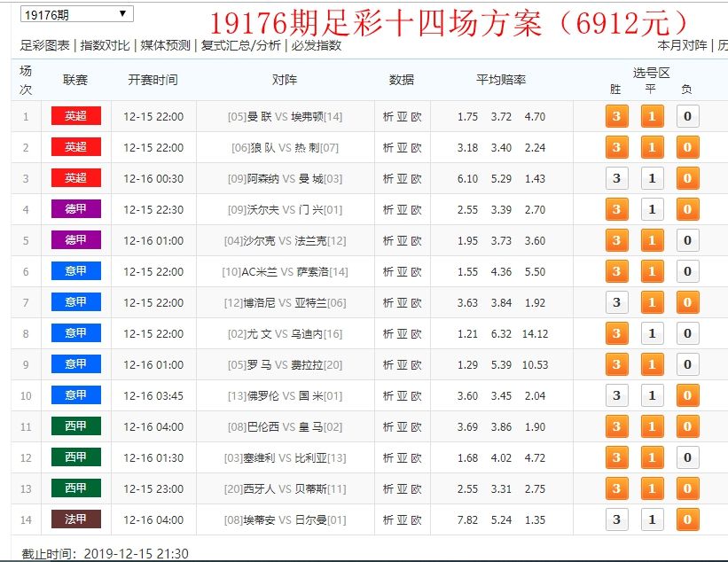Screen dimensions: 728x562
Task: Click 英超 badge in 曼联 row
Action: click(76, 116)
